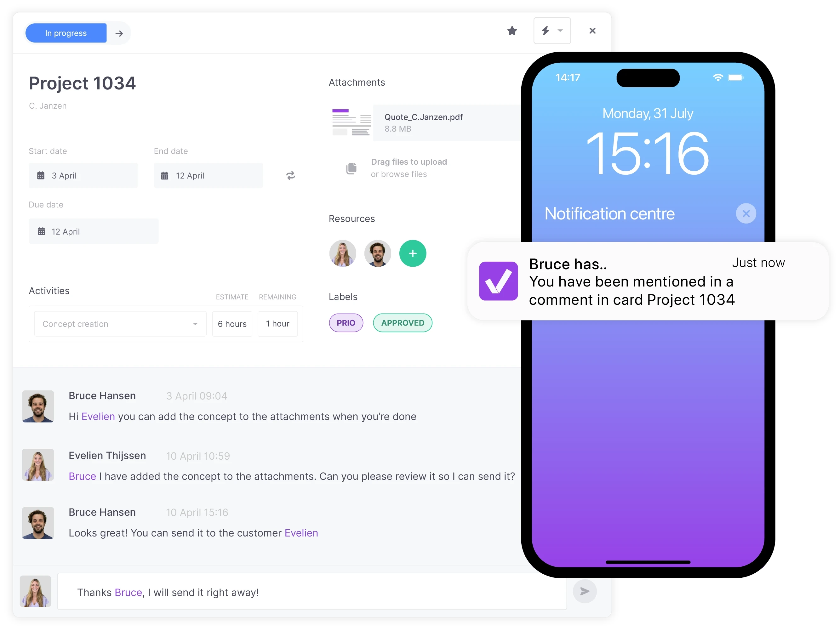Click the In progress status button
Viewport: 840px width, 630px height.
[65, 32]
